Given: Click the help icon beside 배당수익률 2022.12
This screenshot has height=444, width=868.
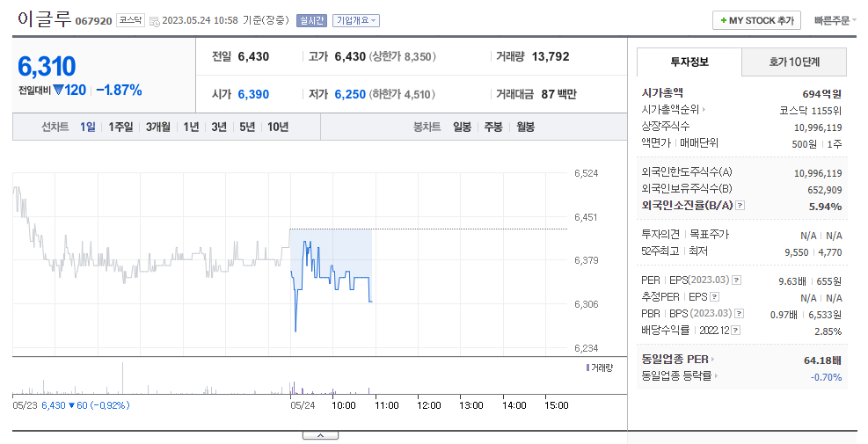Looking at the screenshot, I should tap(736, 330).
